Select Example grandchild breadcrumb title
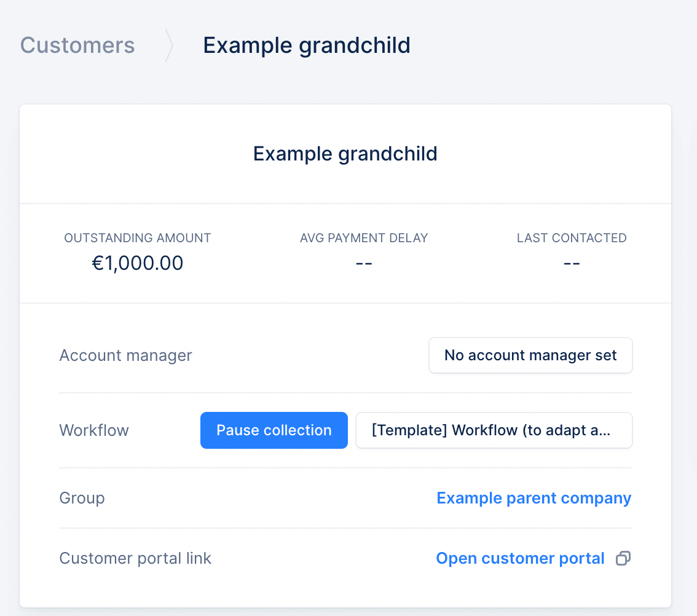 (x=307, y=45)
